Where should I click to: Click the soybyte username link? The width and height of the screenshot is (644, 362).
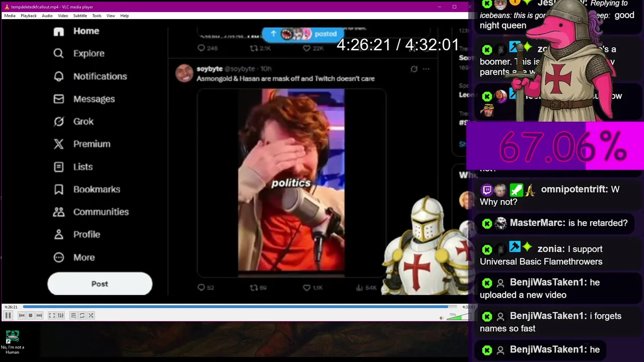(209, 68)
